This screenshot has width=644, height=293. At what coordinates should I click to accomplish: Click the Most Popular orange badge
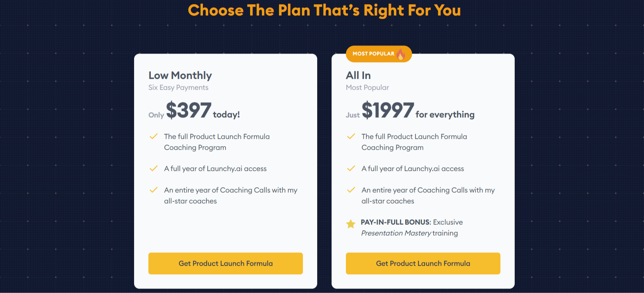379,54
